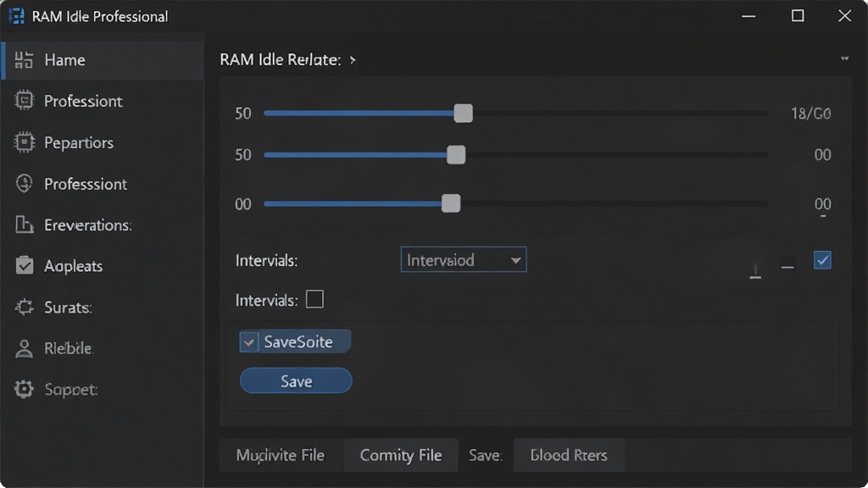The image size is (868, 488).
Task: Click the RAM Idle Relate heading
Action: pos(280,60)
